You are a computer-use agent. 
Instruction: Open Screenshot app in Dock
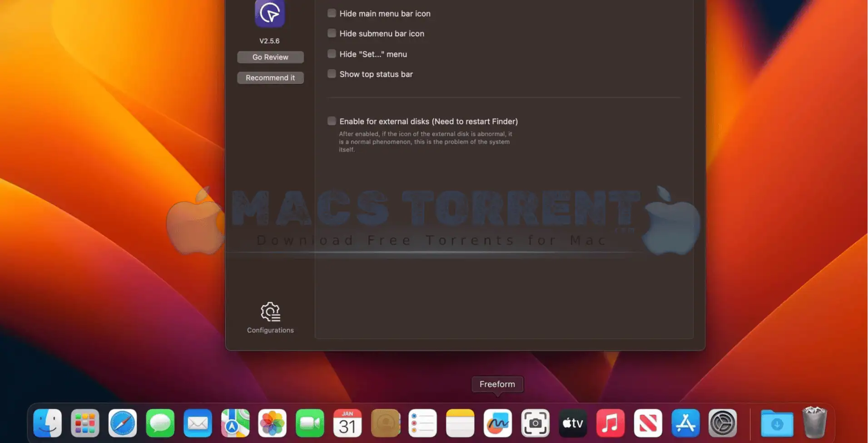coord(536,423)
